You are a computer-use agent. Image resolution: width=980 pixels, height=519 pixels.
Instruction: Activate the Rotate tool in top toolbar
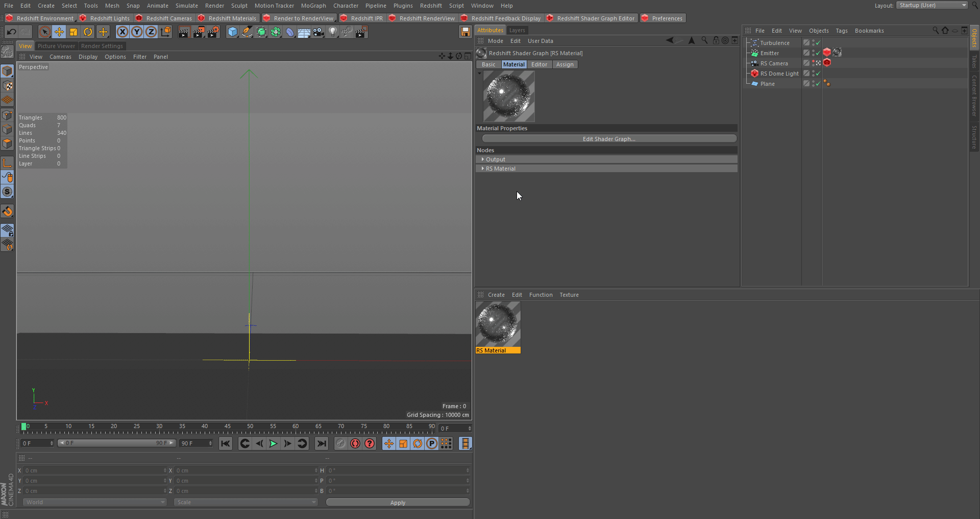(88, 32)
